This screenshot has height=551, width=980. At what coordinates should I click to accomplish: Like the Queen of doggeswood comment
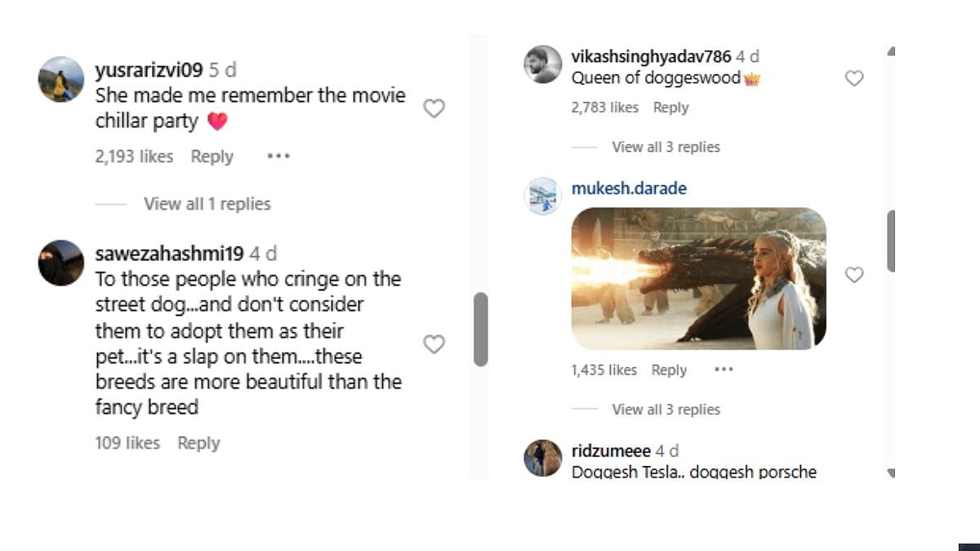tap(854, 78)
